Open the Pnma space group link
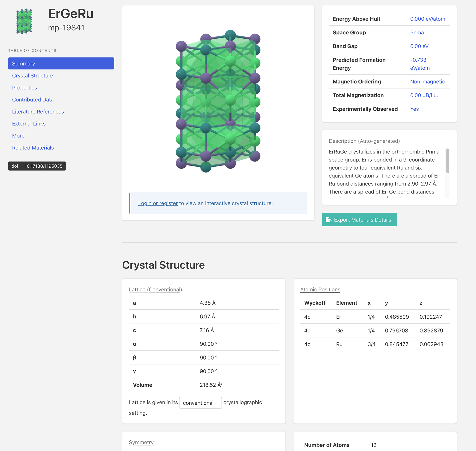Screen dimensions: 476x451 pyautogui.click(x=417, y=32)
